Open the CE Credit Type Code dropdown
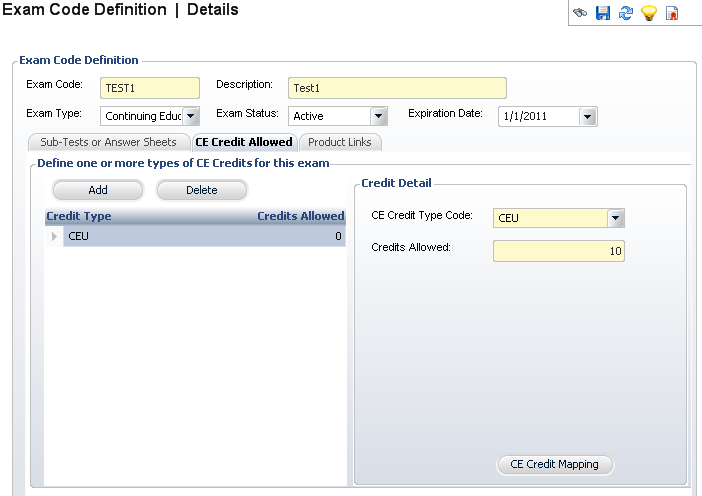Screen dimensions: 702x496 tap(615, 218)
